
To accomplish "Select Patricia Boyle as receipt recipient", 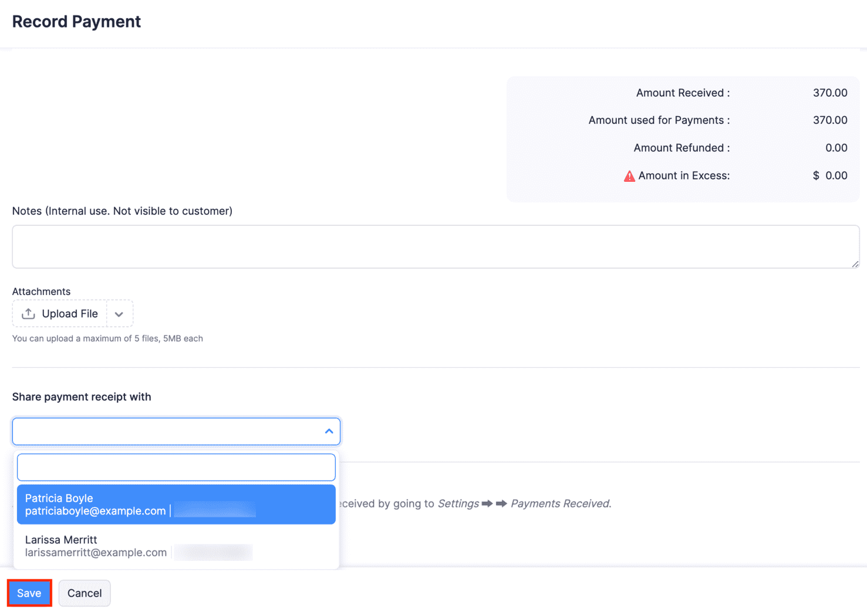I will click(x=176, y=504).
